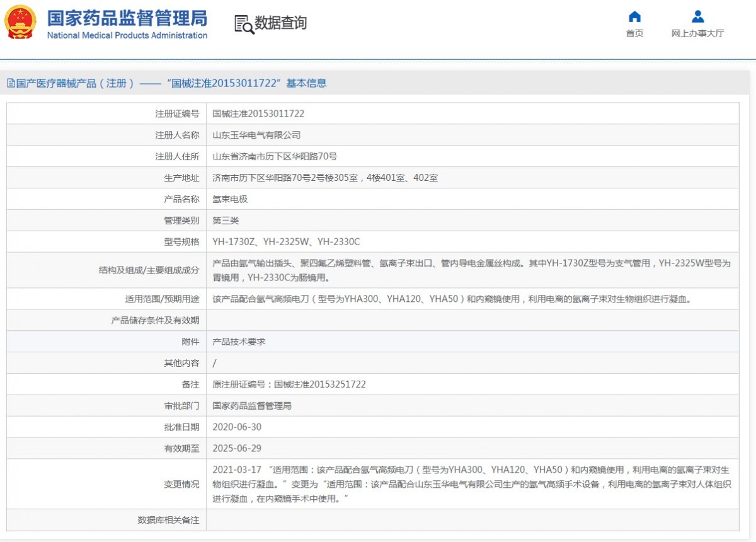Click product name 氩束电极

(x=230, y=199)
